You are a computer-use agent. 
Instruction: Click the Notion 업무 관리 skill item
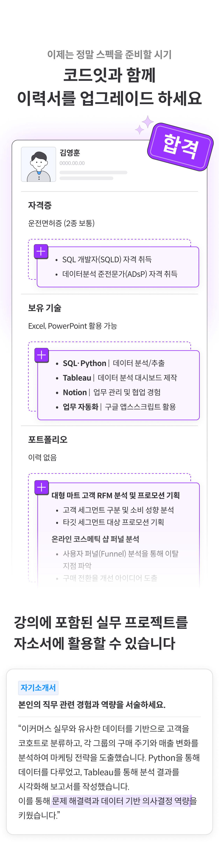pos(112,392)
